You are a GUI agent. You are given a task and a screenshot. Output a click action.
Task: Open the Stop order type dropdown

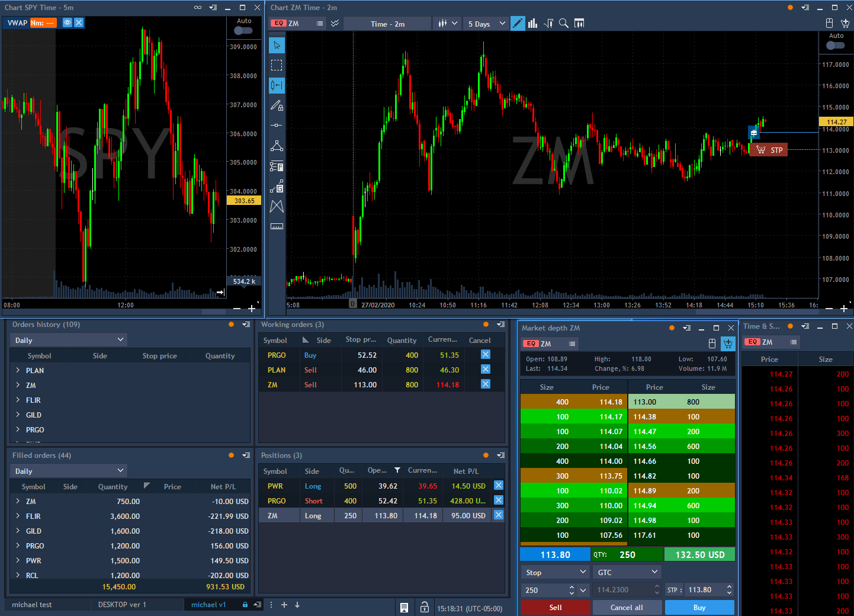tap(554, 572)
